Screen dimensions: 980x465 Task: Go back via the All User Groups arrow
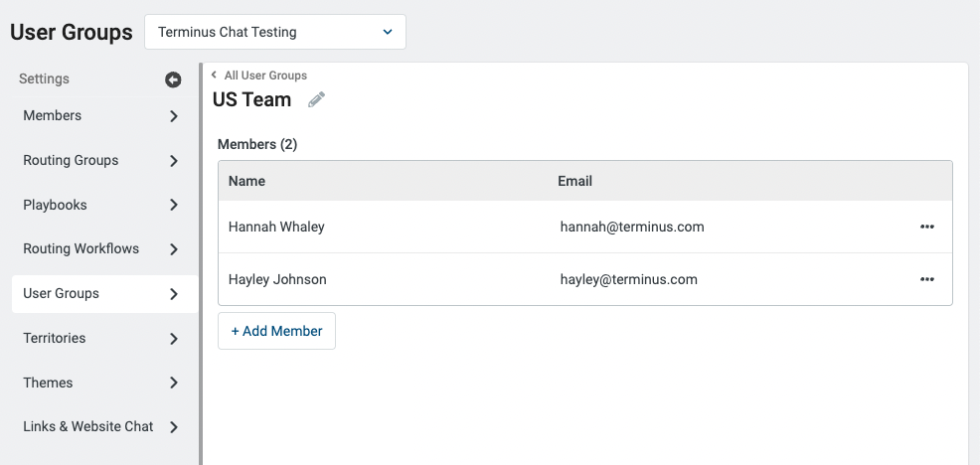[214, 75]
